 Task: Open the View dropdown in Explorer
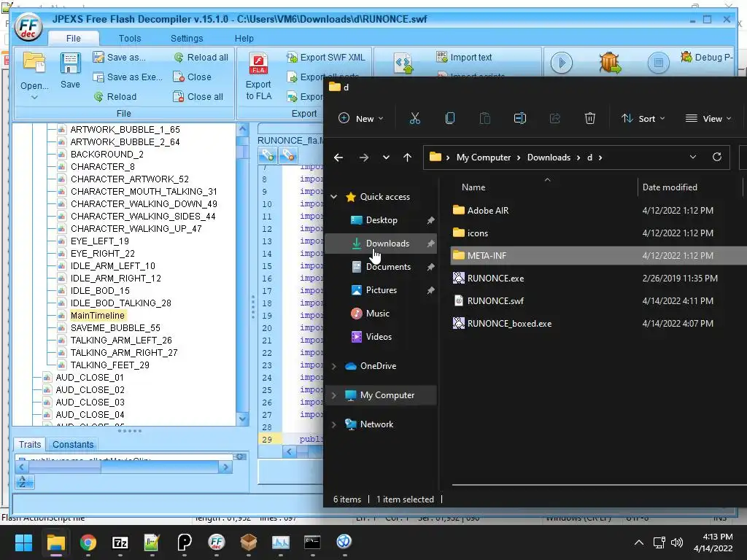[x=708, y=119]
